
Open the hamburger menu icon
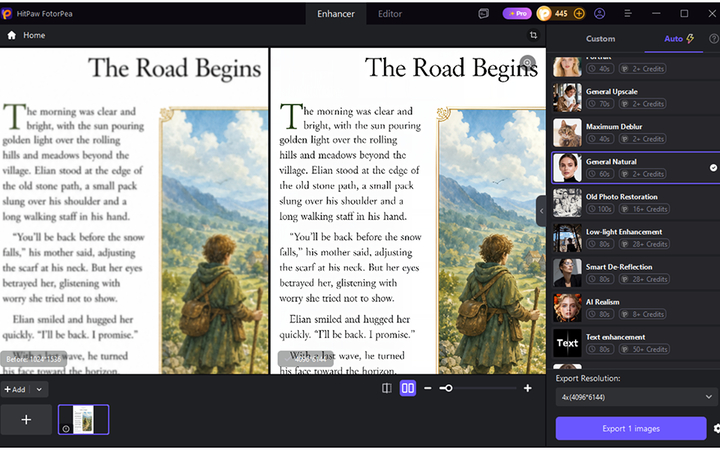(x=628, y=14)
